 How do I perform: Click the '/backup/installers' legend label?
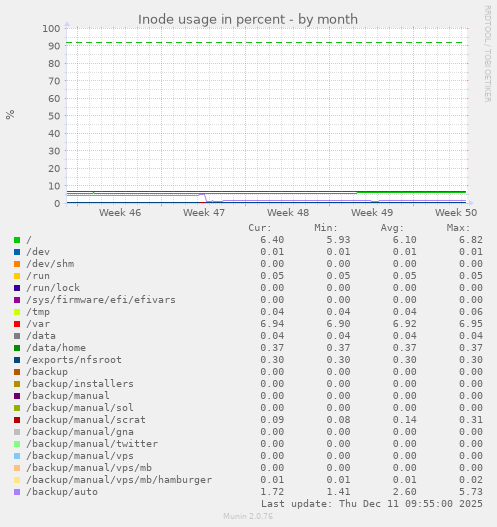point(80,384)
